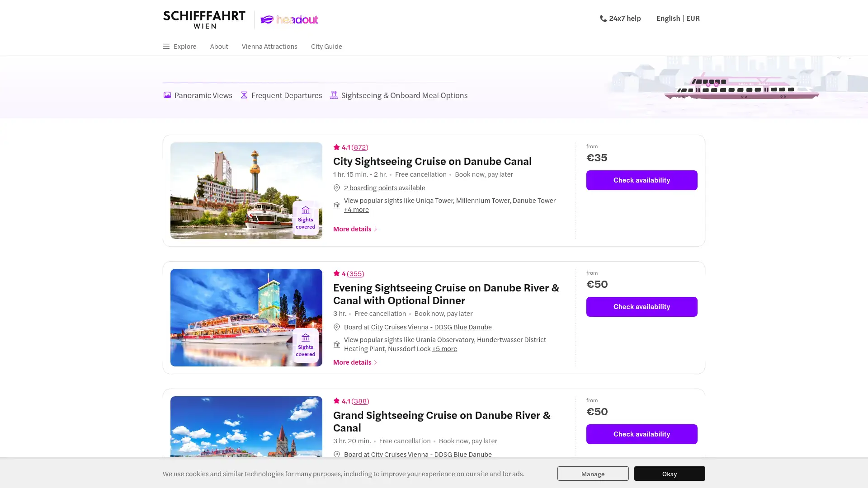This screenshot has height=488, width=868.
Task: Open City Guide menu item
Action: pyautogui.click(x=326, y=46)
